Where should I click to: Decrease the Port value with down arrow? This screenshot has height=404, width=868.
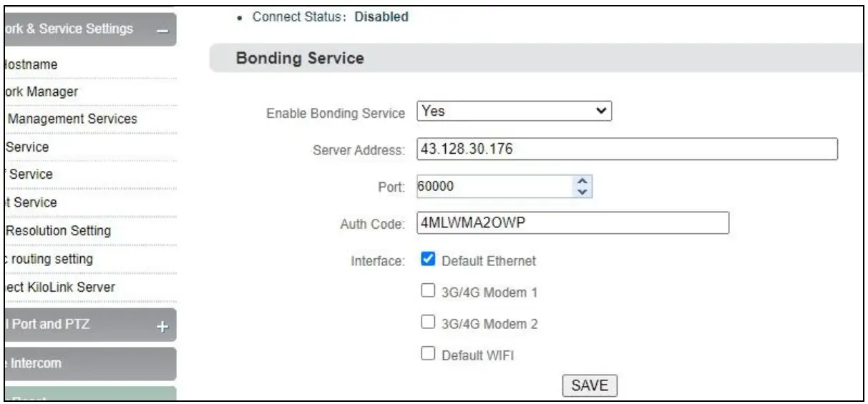click(x=582, y=192)
